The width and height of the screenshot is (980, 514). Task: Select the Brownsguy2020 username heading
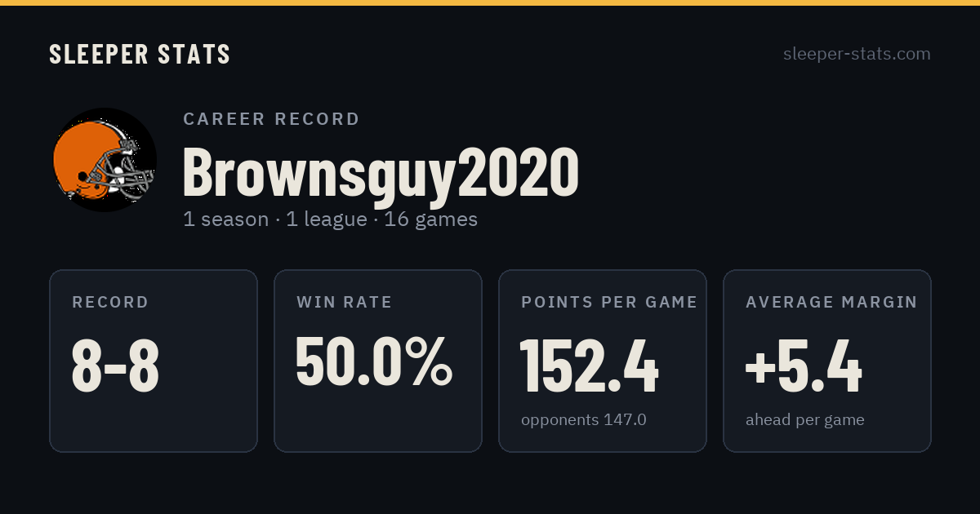point(381,172)
